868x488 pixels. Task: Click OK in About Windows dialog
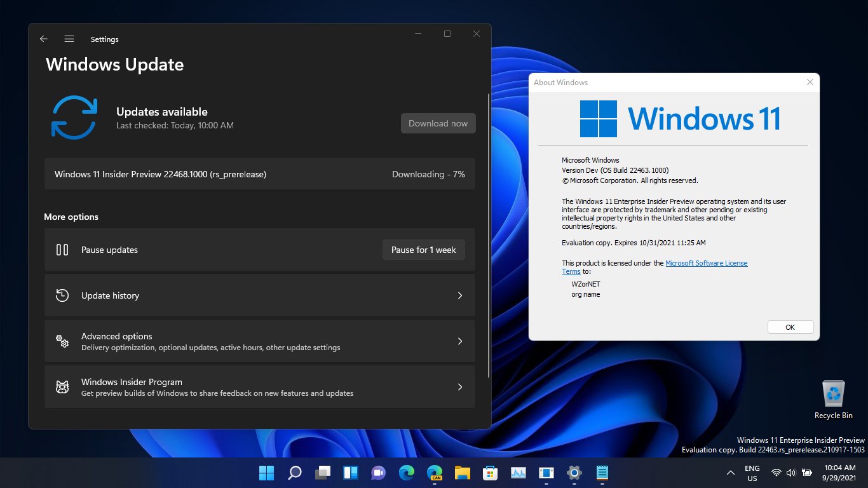(x=790, y=327)
